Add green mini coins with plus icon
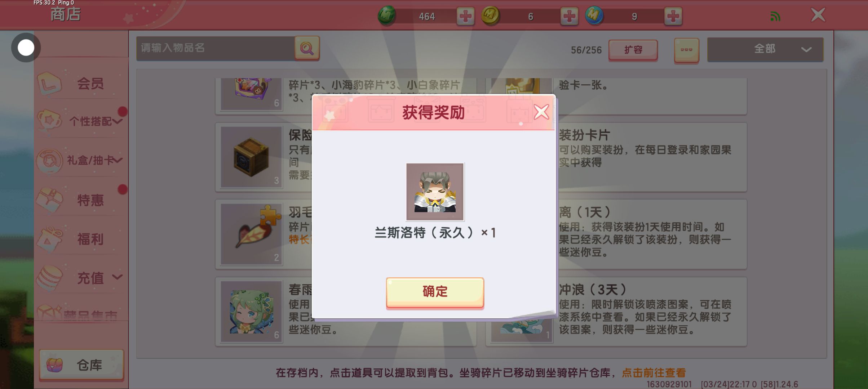This screenshot has height=389, width=868. click(x=465, y=16)
